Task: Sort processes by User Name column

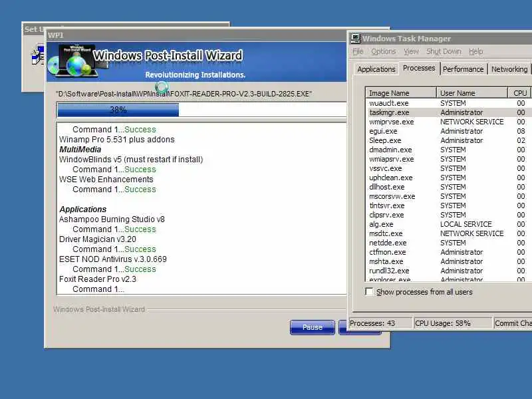Action: coord(472,93)
